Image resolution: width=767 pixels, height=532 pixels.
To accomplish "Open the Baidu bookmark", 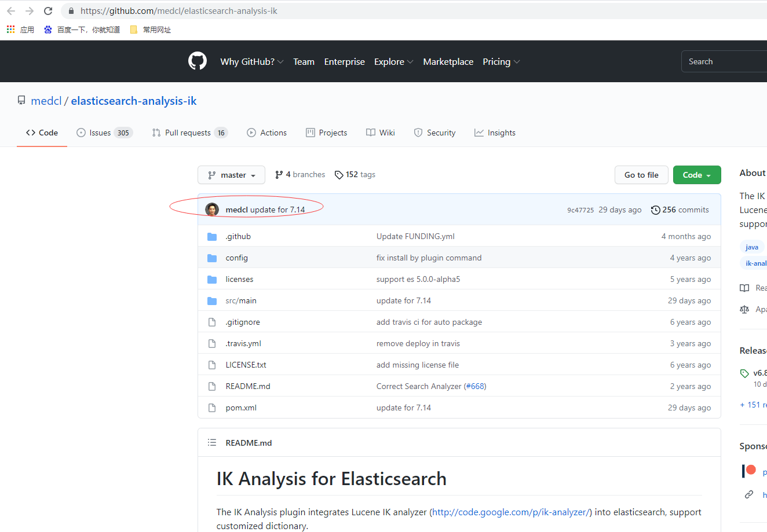I will (x=82, y=30).
